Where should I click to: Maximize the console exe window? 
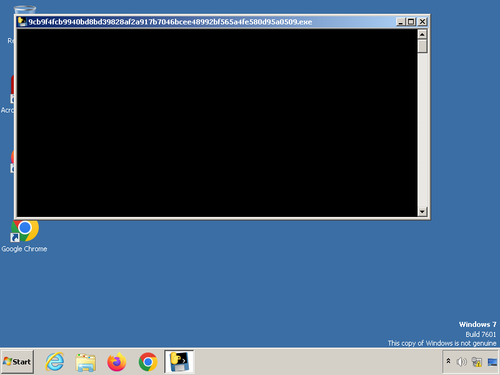pos(411,22)
